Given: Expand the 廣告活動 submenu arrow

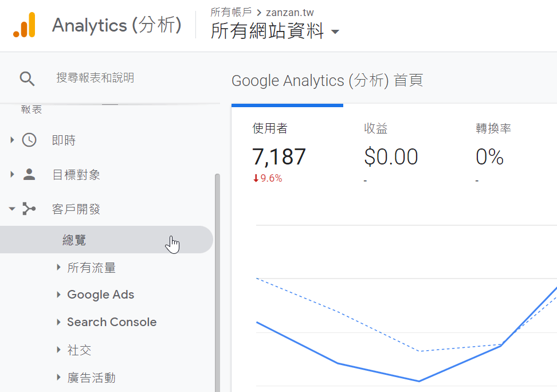Looking at the screenshot, I should [58, 377].
